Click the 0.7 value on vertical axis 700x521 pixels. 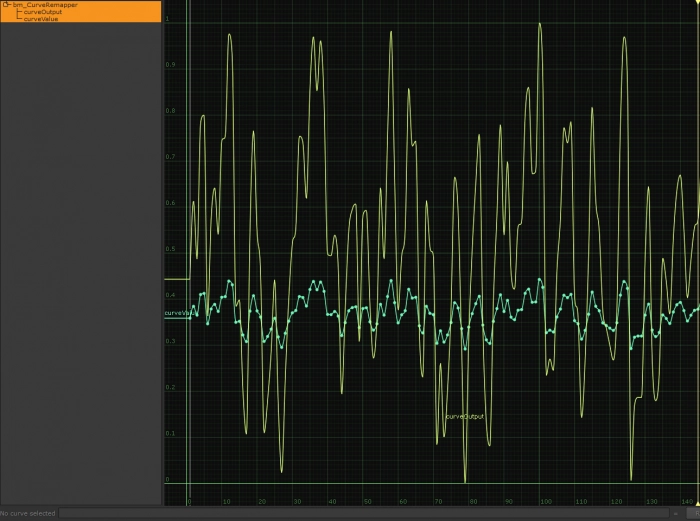(x=168, y=157)
